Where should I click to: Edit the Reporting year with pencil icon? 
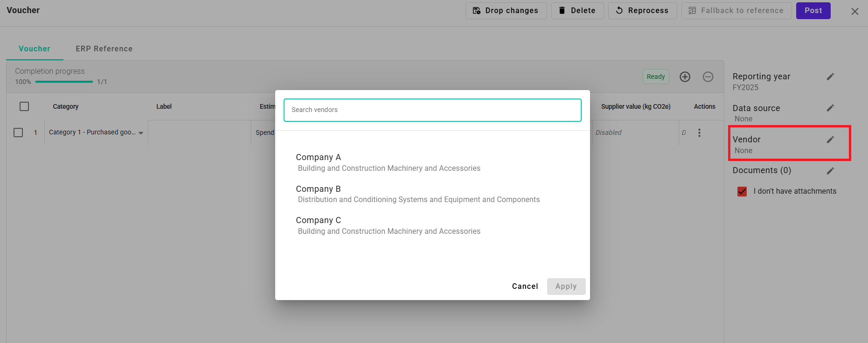tap(830, 77)
